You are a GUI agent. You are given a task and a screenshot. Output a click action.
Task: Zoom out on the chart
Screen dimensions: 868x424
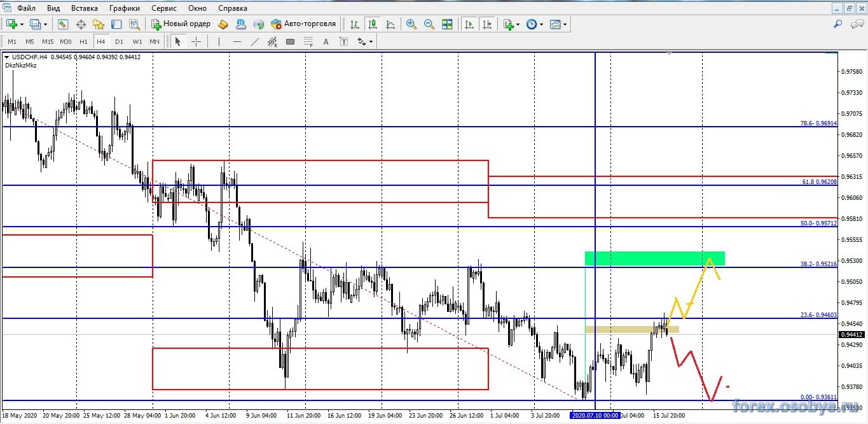429,24
